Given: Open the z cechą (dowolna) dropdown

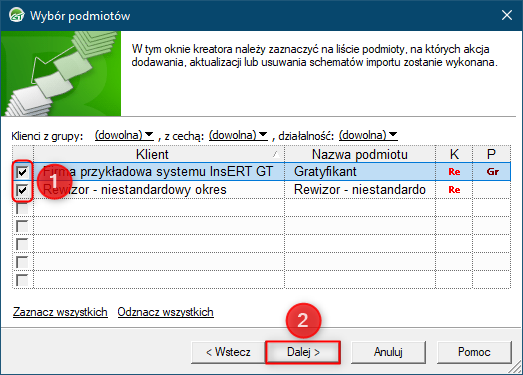Looking at the screenshot, I should tap(238, 135).
